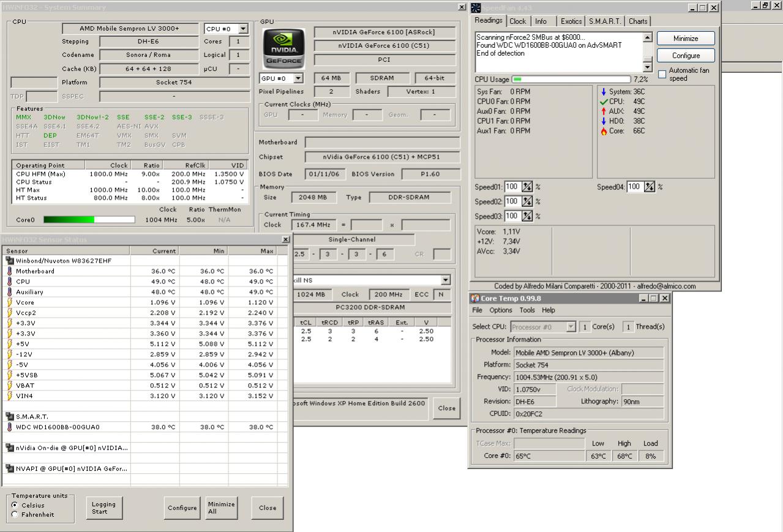Switch to the Clock tab in SpeedFan

click(518, 21)
